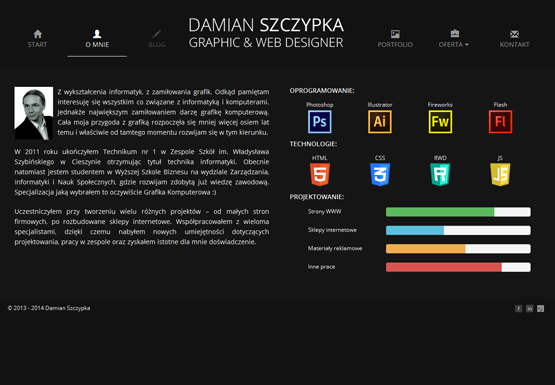This screenshot has width=555, height=385.
Task: Open the KONTAKT nav item
Action: pos(515,39)
